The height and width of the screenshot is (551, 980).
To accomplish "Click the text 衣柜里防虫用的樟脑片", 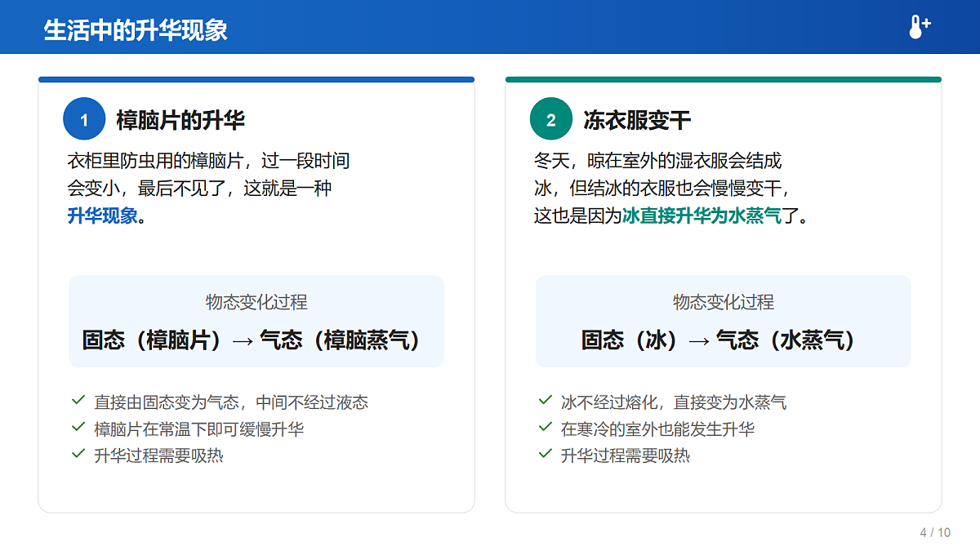I will point(154,161).
